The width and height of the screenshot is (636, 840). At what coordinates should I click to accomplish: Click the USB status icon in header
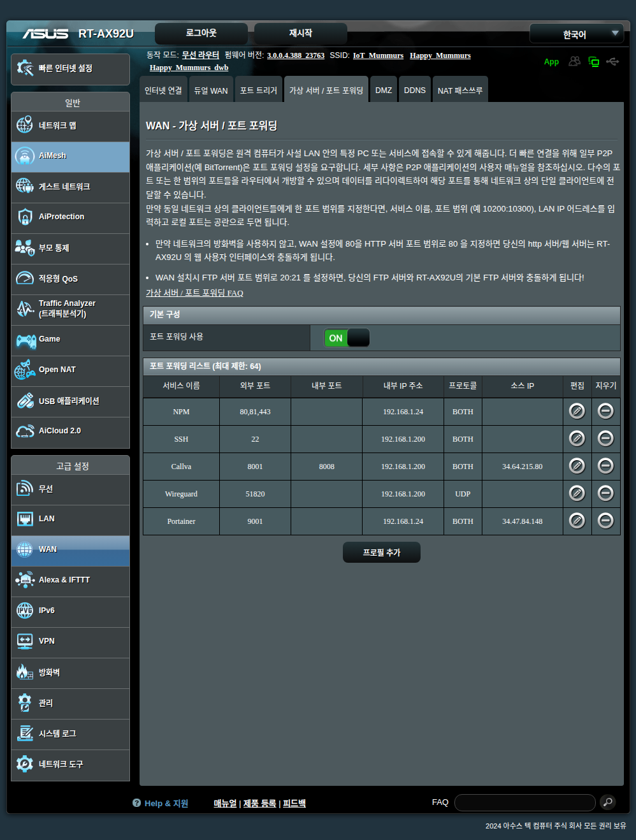[612, 62]
